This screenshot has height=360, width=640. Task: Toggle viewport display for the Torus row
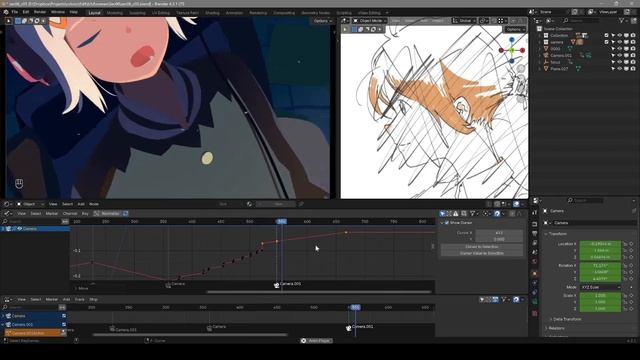click(x=627, y=62)
